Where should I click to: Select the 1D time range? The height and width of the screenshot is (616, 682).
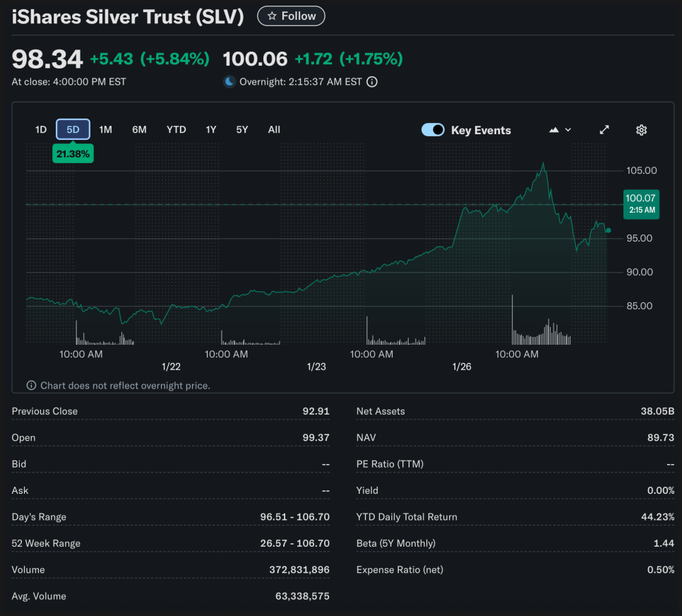[41, 129]
